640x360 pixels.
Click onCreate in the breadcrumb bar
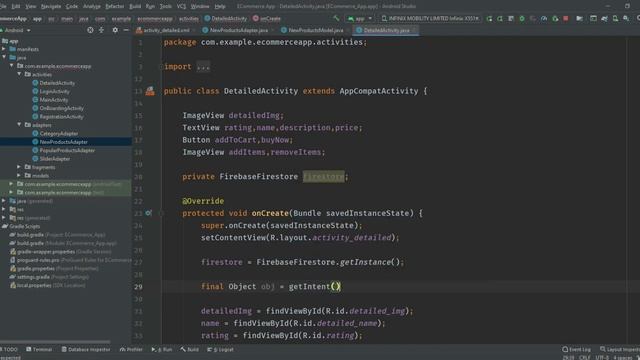pos(267,18)
